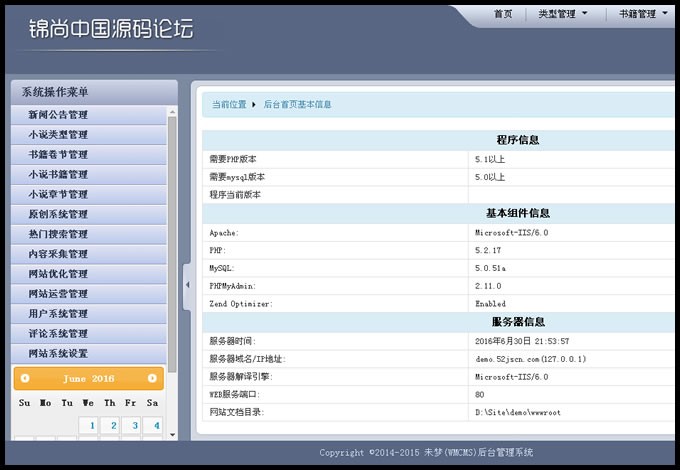Click the D:\Site\demo\wwwroot path value
This screenshot has height=470, width=680.
tap(518, 412)
